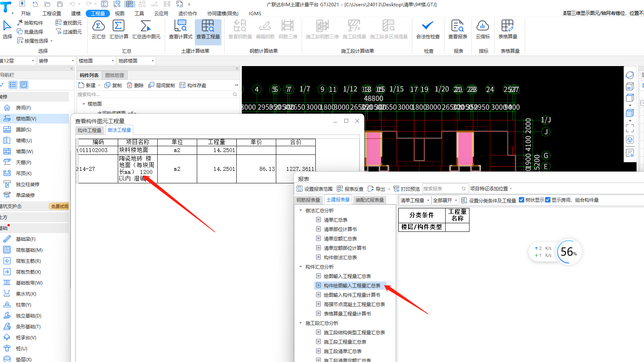The image size is (644, 362).
Task: Click the undo icon in title bar
Action: pos(72,4)
